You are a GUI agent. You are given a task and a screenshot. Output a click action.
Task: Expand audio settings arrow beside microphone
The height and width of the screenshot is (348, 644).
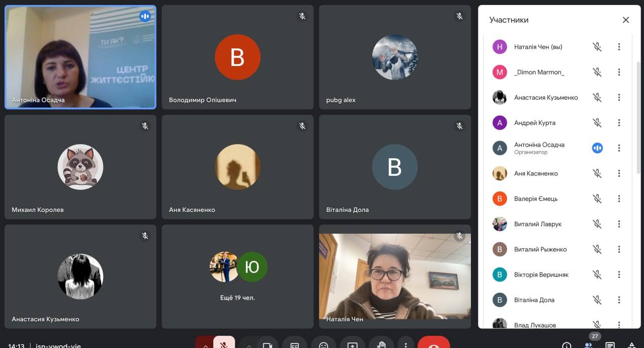click(x=205, y=345)
